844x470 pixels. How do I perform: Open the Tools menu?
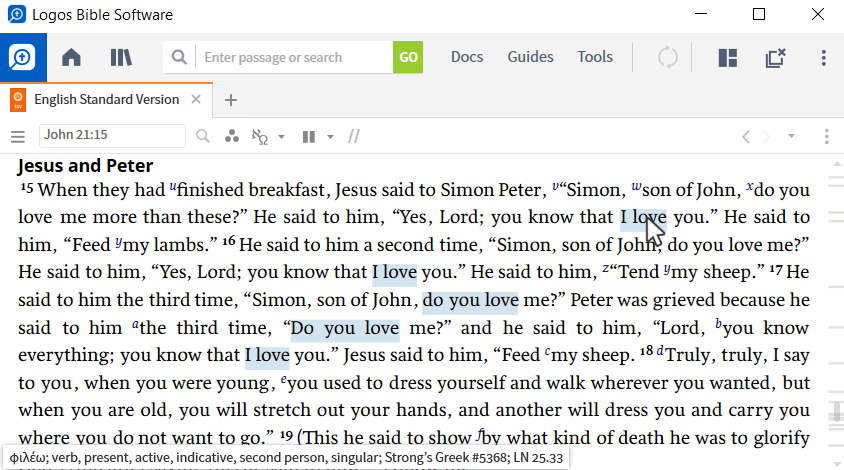[x=595, y=57]
